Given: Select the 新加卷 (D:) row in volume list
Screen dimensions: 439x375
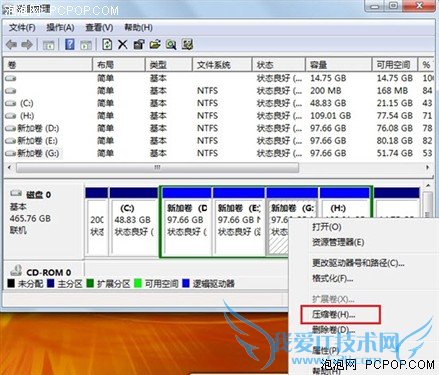Looking at the screenshot, I should [219, 128].
